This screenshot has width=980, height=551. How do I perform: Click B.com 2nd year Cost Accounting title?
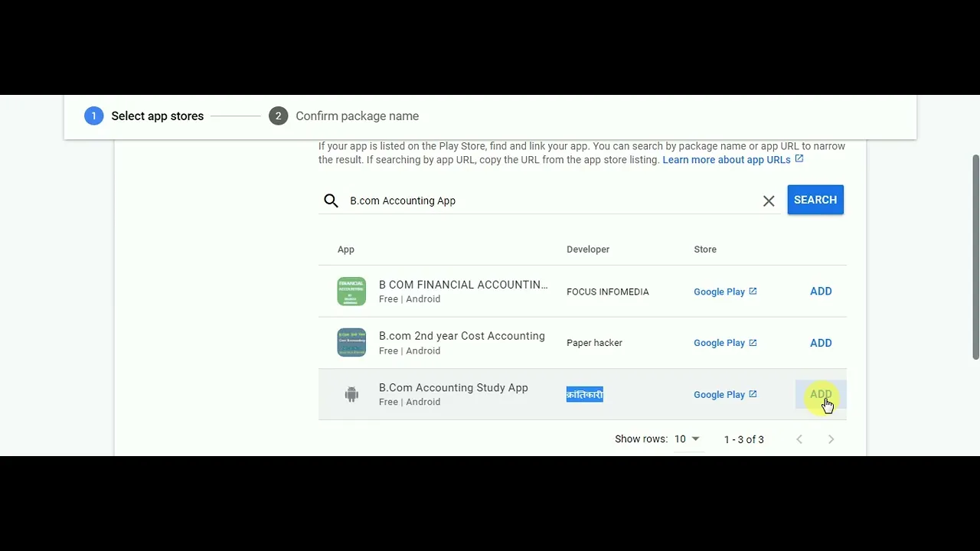pyautogui.click(x=462, y=336)
